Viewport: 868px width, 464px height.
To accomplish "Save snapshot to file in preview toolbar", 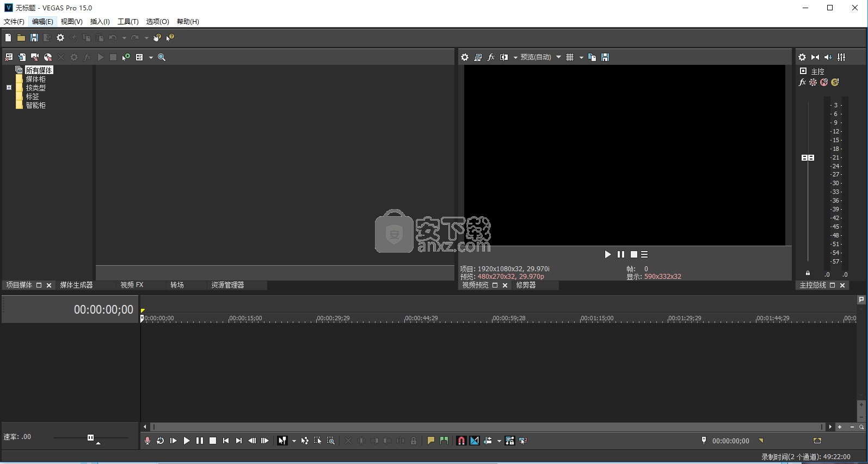I will 605,57.
